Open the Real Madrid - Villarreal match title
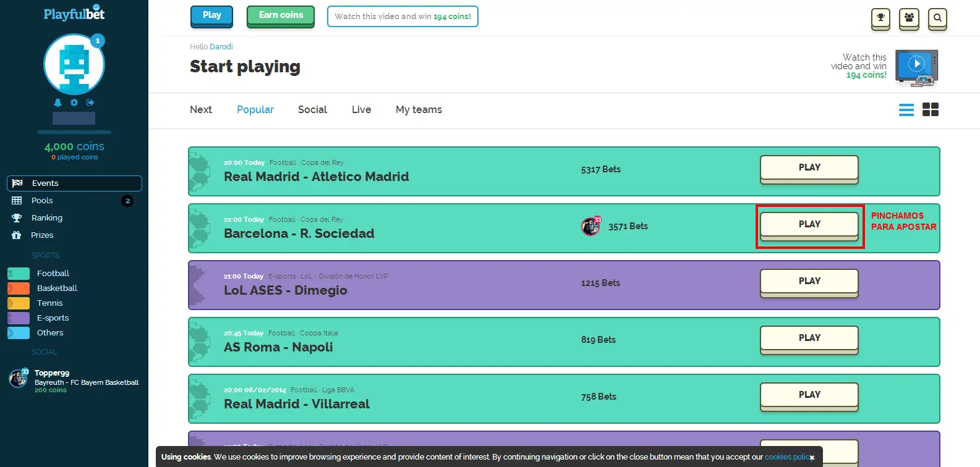The width and height of the screenshot is (980, 467). (297, 405)
